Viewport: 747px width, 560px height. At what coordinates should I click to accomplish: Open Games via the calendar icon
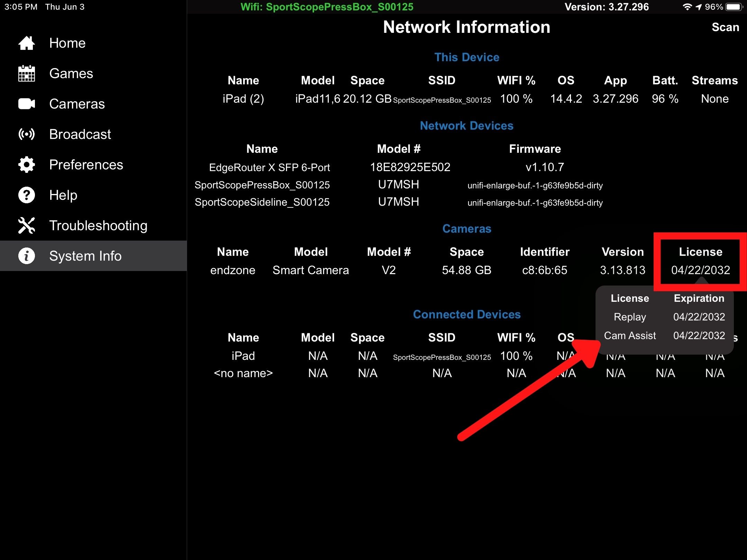(x=27, y=73)
